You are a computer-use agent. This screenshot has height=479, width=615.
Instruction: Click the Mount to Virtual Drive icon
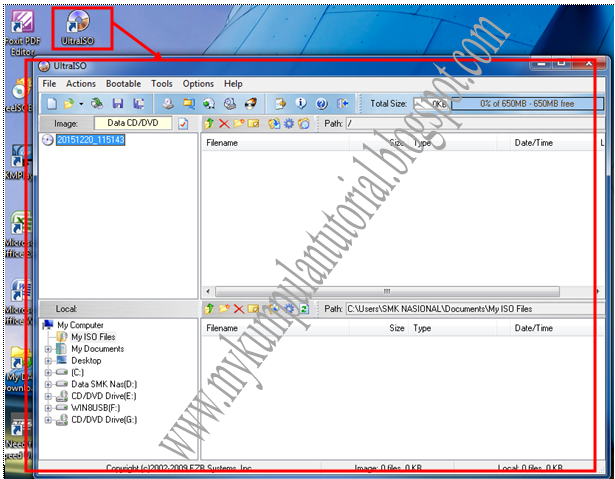tap(230, 104)
